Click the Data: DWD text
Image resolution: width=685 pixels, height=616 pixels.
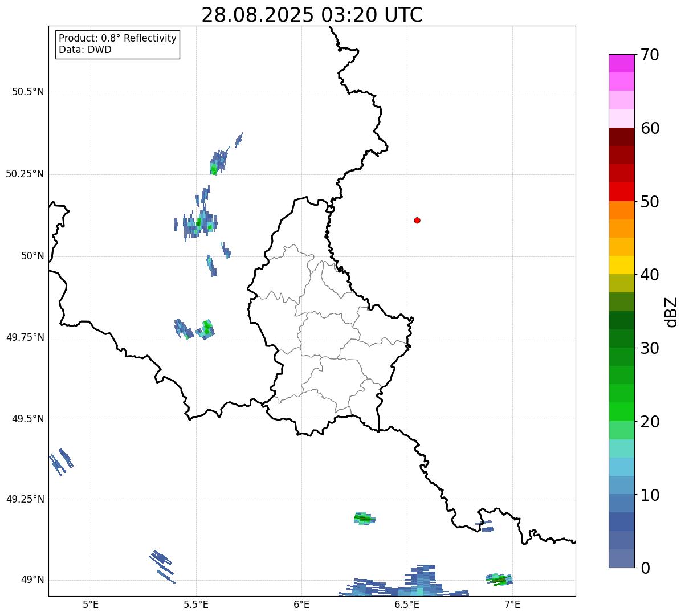[85, 50]
